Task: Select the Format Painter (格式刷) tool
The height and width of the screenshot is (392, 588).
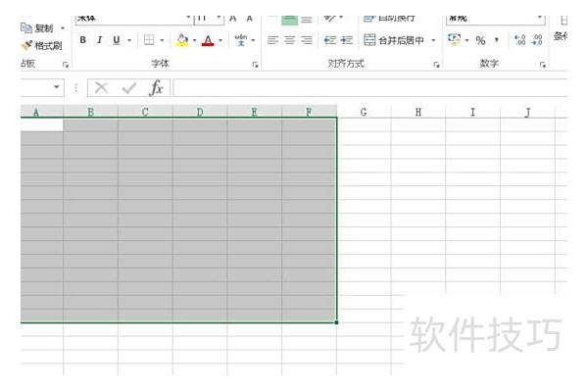Action: point(41,46)
